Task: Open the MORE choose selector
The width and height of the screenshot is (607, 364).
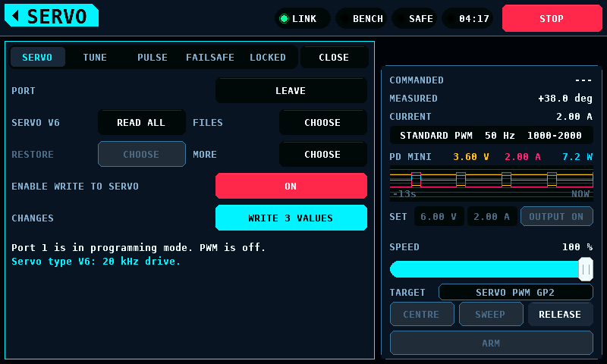Action: pyautogui.click(x=323, y=155)
